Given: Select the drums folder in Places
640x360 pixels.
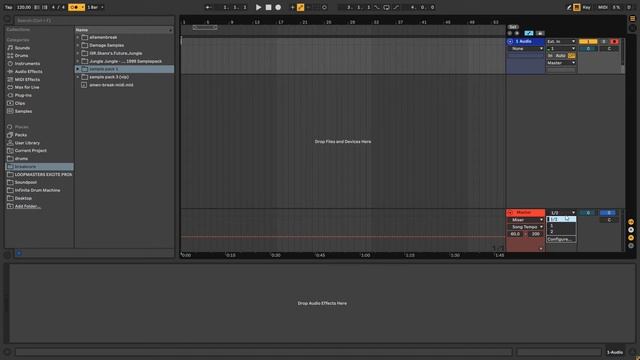Looking at the screenshot, I should 21,158.
